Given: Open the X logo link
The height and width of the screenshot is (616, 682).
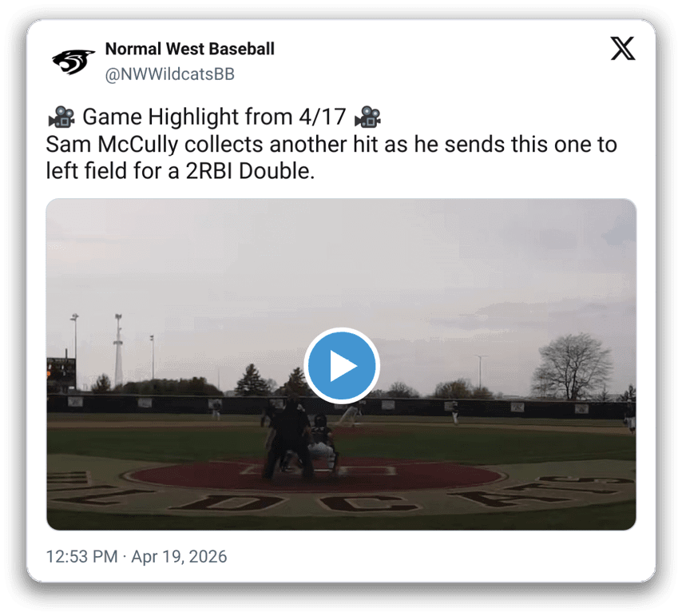Looking at the screenshot, I should click(x=622, y=48).
